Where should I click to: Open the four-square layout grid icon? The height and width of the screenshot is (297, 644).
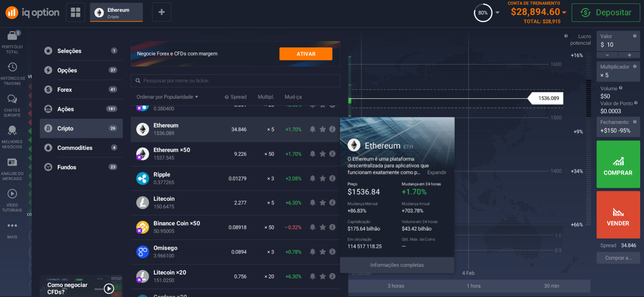click(x=75, y=12)
